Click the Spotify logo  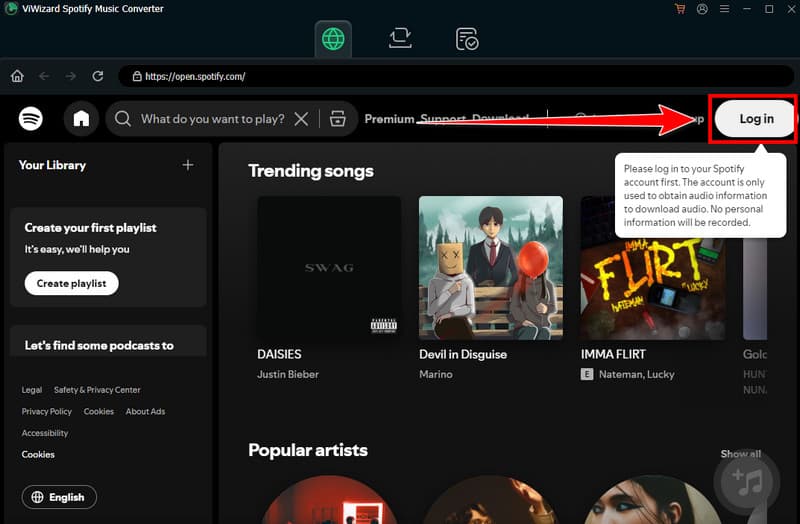click(31, 118)
